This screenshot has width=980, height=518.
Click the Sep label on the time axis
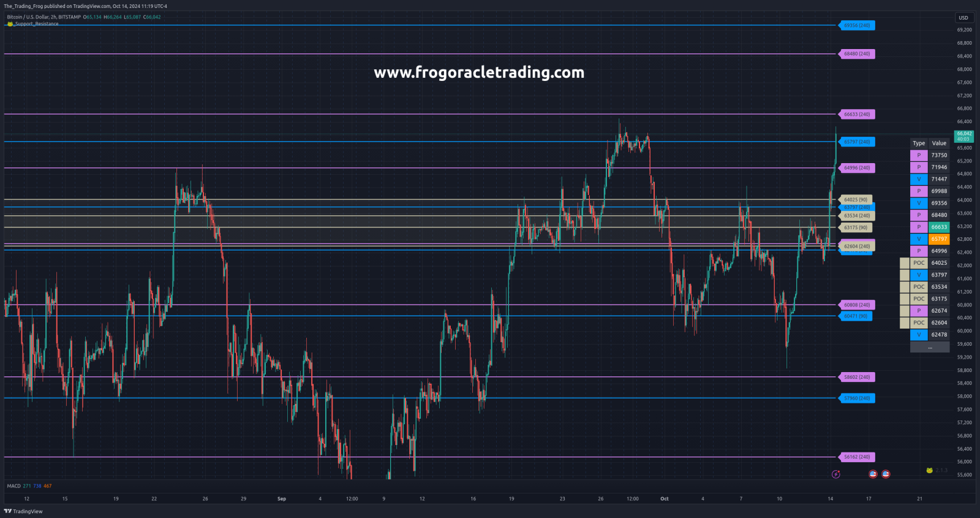click(x=282, y=499)
